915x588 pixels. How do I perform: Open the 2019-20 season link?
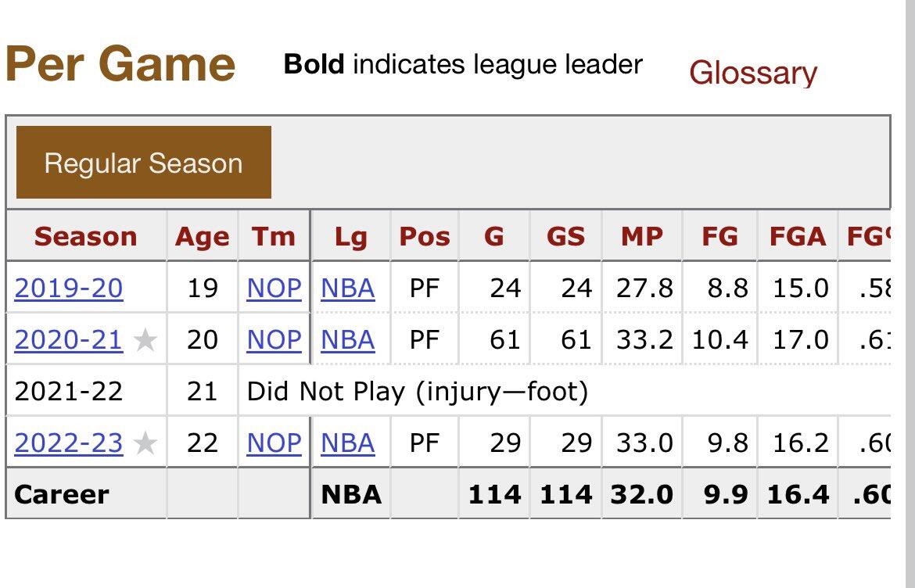click(x=69, y=289)
